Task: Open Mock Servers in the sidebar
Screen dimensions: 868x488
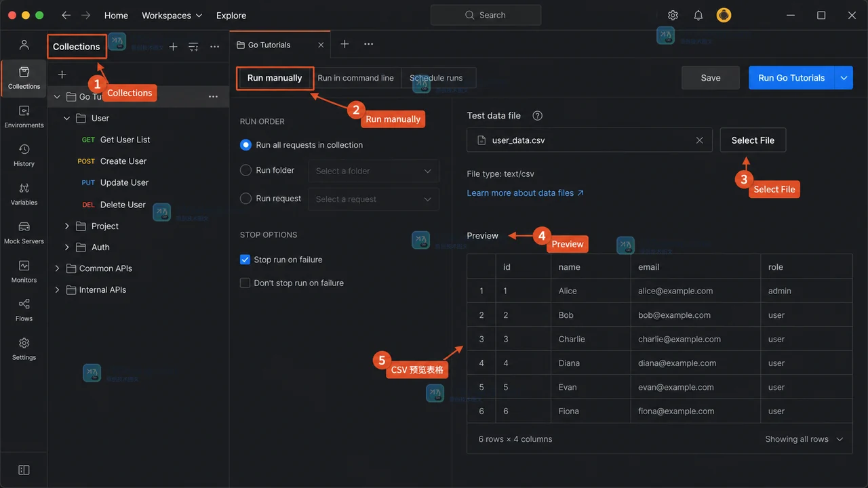Action: [x=24, y=232]
